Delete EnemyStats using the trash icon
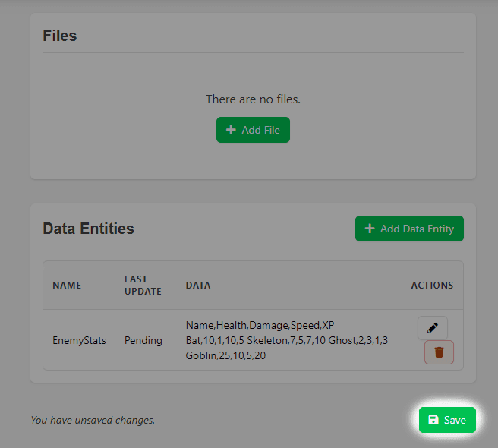498x448 pixels. pyautogui.click(x=439, y=352)
